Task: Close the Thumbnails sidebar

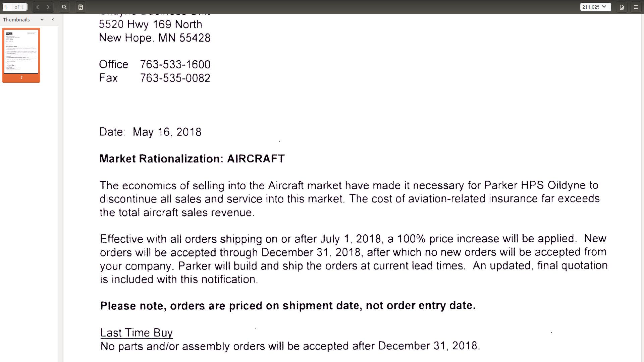Action: click(x=53, y=19)
